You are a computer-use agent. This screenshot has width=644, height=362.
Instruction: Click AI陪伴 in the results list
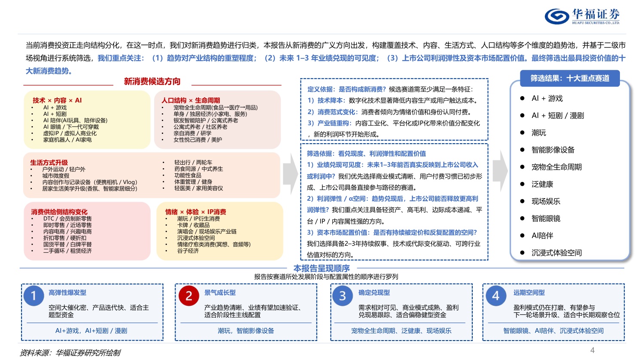coord(542,235)
